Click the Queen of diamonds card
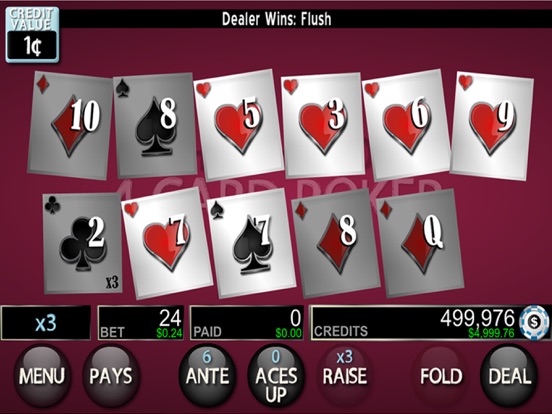552x414 pixels. coord(420,243)
